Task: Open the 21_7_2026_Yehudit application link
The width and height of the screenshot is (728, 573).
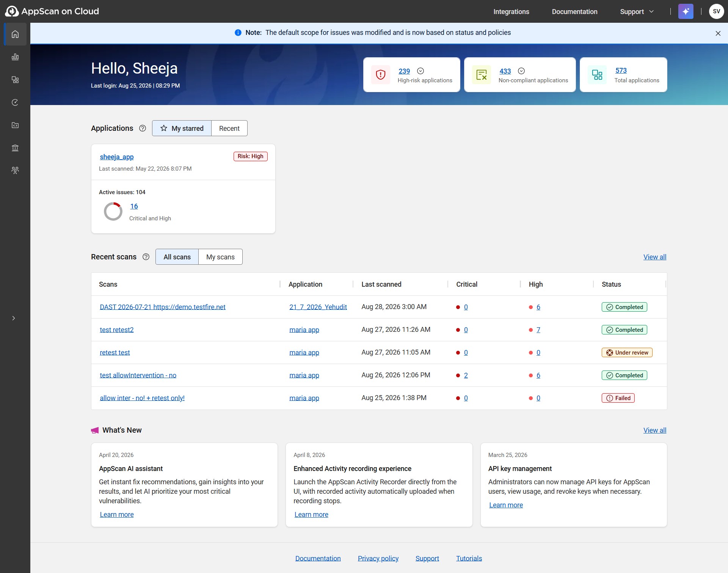Action: click(318, 307)
